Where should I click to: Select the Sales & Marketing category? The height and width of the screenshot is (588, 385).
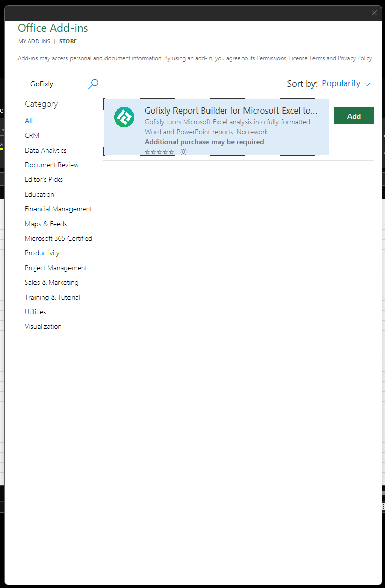pos(52,282)
